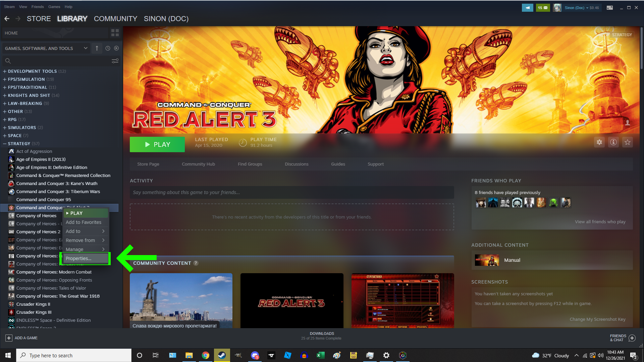Switch to Big Picture mode icon

[x=610, y=8]
